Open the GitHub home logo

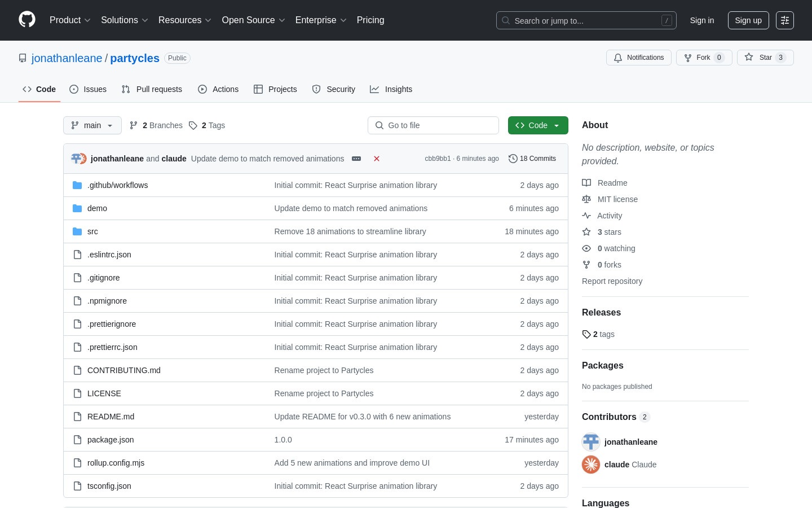coord(27,20)
